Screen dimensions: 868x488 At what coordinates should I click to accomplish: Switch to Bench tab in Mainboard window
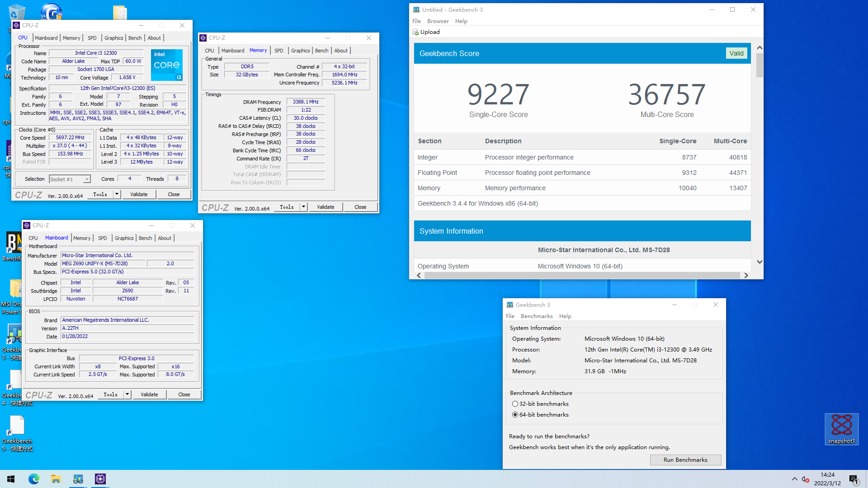pyautogui.click(x=145, y=238)
